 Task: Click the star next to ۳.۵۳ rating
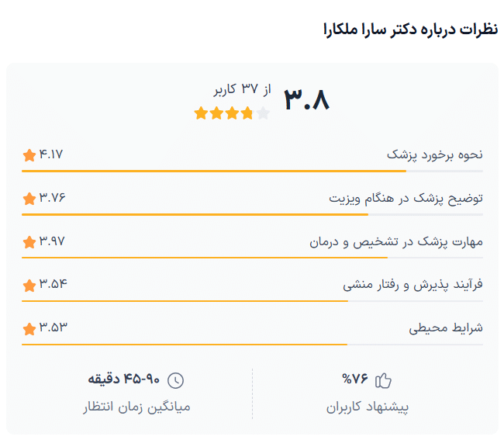[29, 328]
